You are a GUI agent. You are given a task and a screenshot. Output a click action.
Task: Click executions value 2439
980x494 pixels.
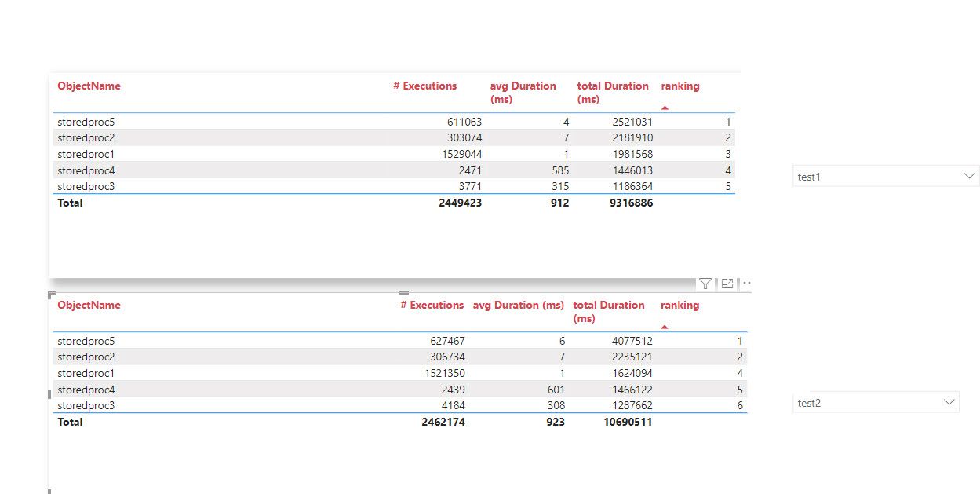(x=452, y=390)
